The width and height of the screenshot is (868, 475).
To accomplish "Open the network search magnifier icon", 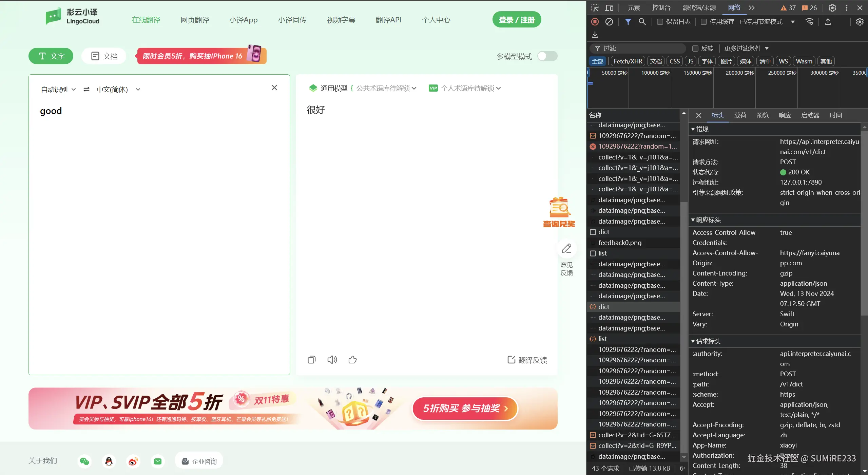I will pyautogui.click(x=642, y=22).
